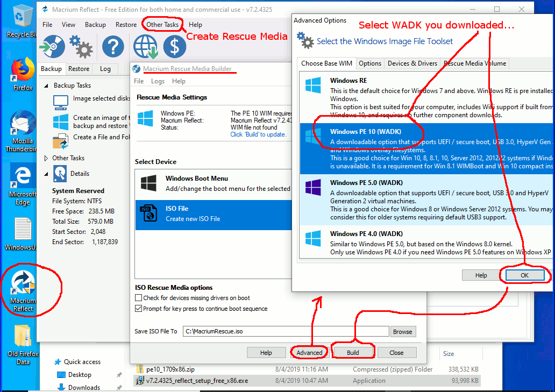Maximize the Macrium Reflect main window
Image resolution: width=555 pixels, height=392 pixels.
click(497, 9)
